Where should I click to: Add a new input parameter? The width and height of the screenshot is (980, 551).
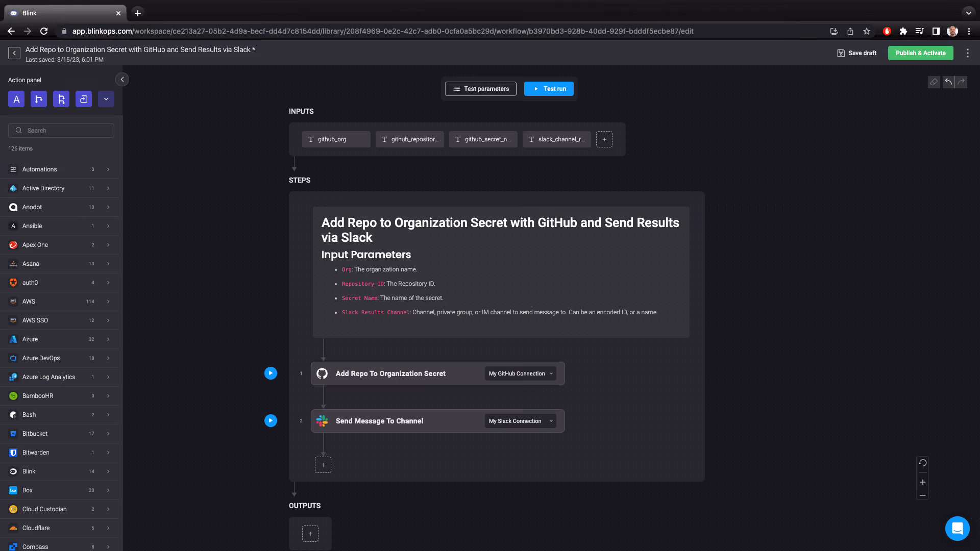604,139
